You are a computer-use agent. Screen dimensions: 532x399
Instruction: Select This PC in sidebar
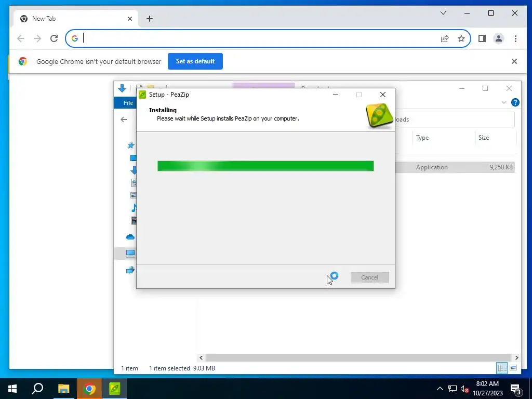130,253
